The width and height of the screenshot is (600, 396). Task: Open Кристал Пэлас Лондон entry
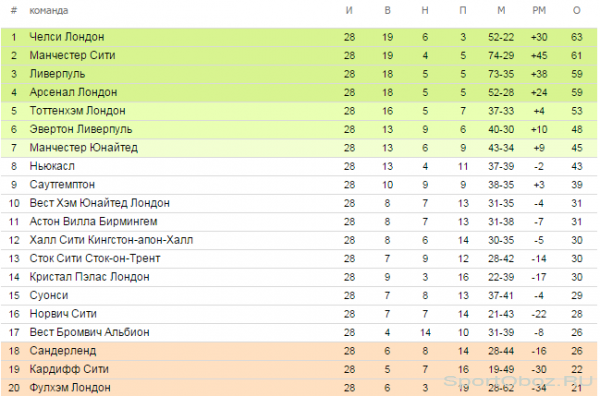point(89,277)
